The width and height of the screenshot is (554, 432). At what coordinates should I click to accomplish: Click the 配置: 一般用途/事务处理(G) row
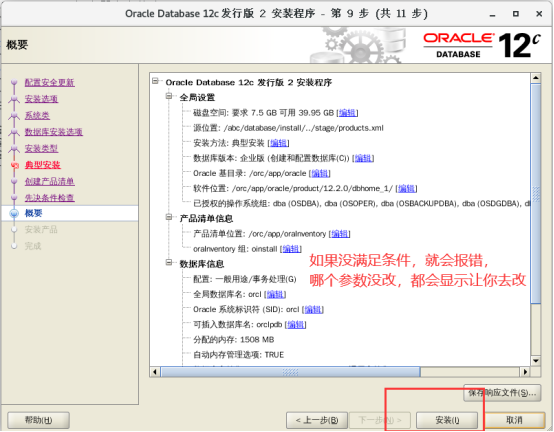[x=245, y=279]
